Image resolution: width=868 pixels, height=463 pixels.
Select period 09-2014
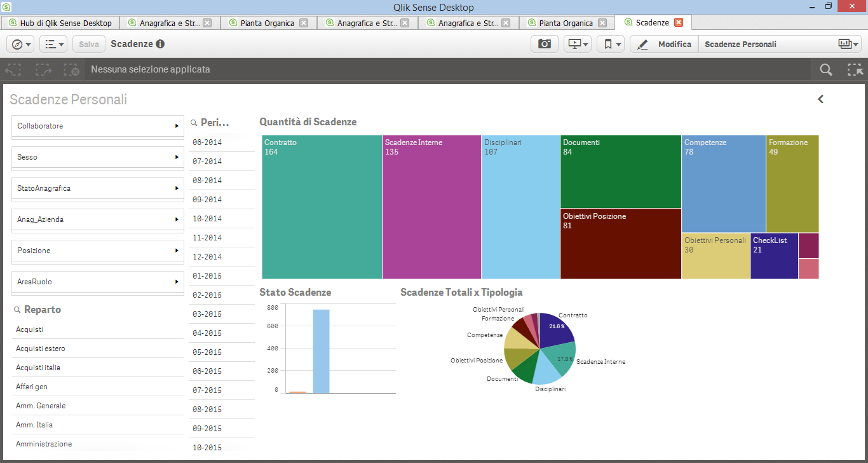(x=222, y=200)
